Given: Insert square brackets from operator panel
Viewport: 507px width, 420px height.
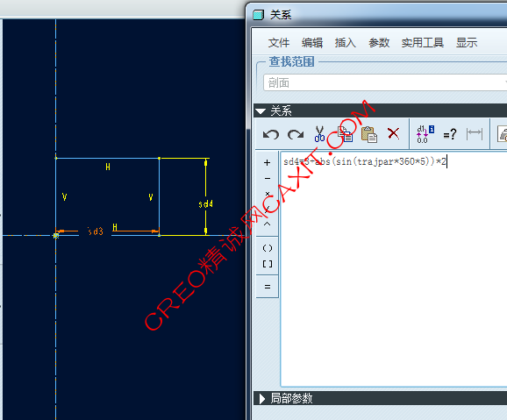Looking at the screenshot, I should pos(267,264).
